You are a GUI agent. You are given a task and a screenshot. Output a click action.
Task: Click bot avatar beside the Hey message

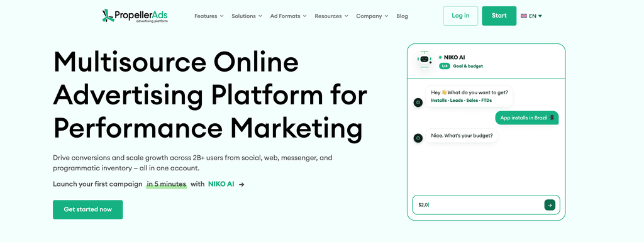click(x=418, y=102)
